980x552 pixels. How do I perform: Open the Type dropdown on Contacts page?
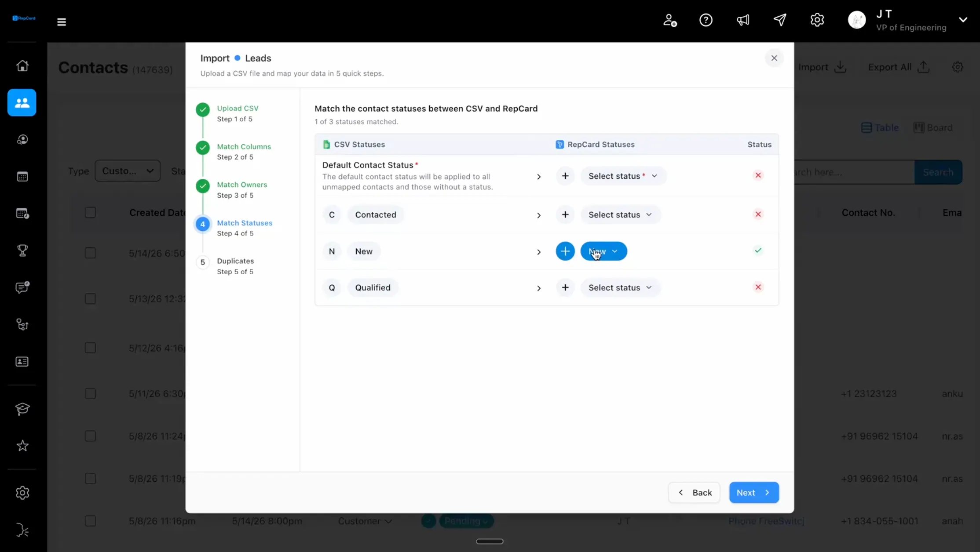pos(128,171)
